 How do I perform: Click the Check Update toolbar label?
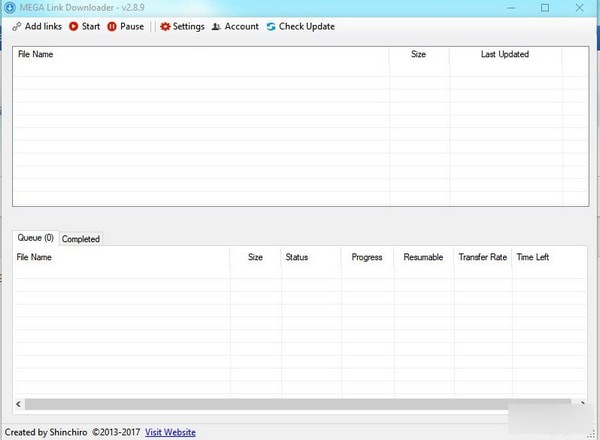click(x=307, y=26)
